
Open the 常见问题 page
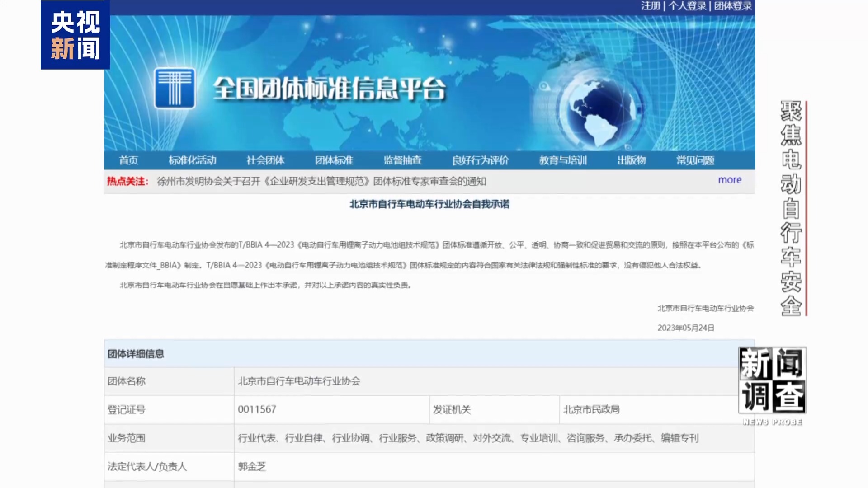[x=695, y=160]
